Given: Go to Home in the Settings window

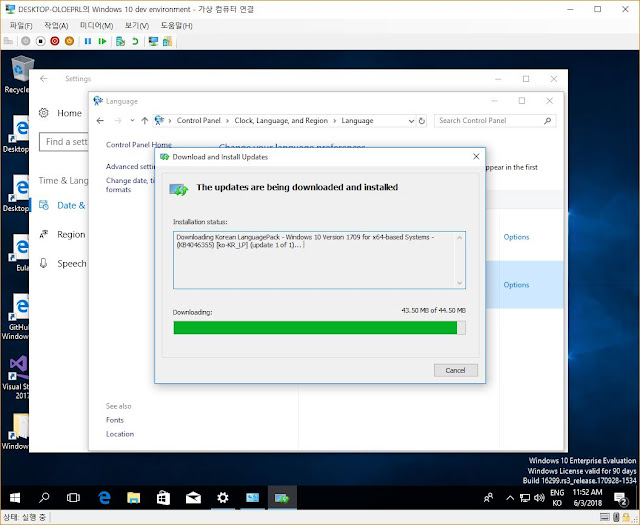Looking at the screenshot, I should pos(60,113).
